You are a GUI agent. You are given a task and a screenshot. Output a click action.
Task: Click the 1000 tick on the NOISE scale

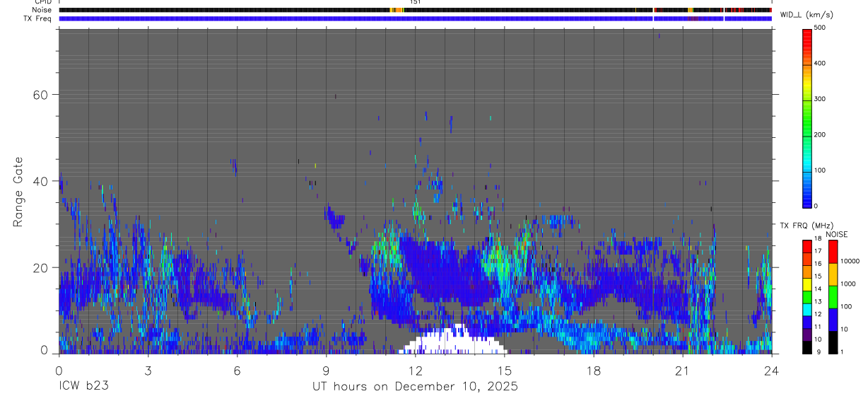point(848,284)
